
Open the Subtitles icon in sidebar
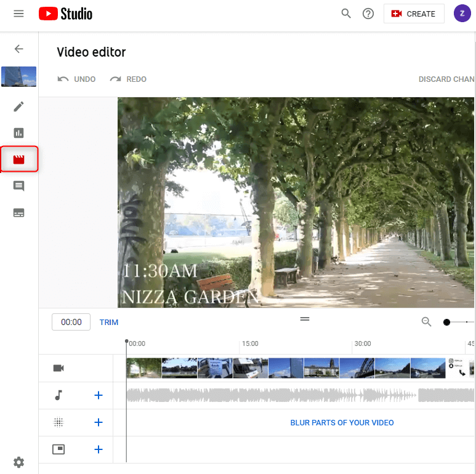pos(19,213)
